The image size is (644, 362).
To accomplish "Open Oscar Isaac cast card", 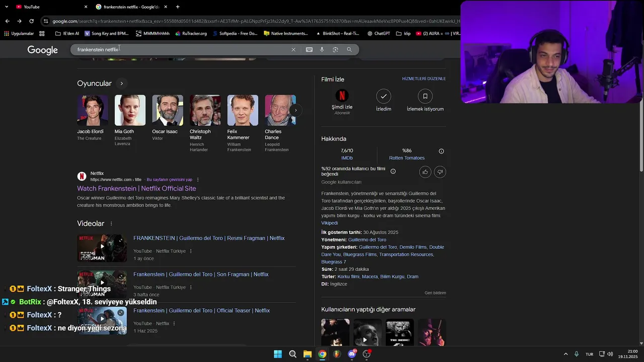I will [168, 118].
